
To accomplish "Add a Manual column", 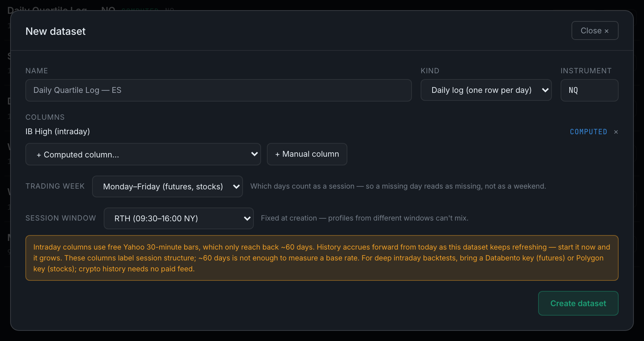I will (x=307, y=154).
